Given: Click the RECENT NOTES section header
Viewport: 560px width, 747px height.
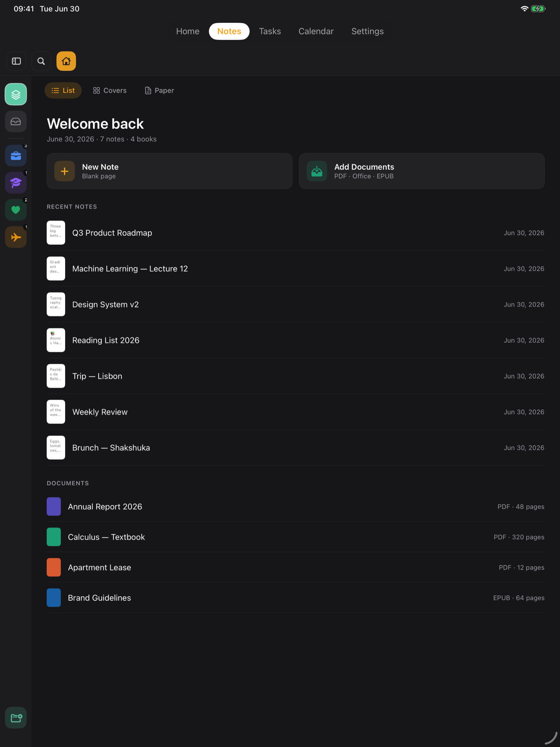Looking at the screenshot, I should [72, 207].
